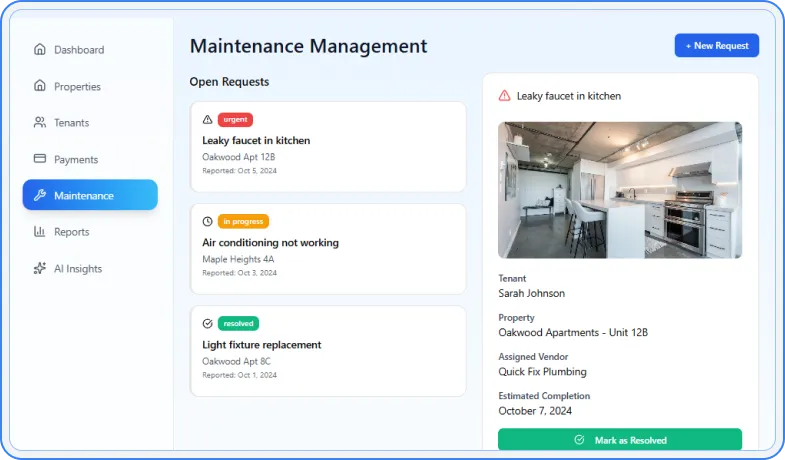Click the Tenants people icon
785x460 pixels.
click(x=40, y=123)
